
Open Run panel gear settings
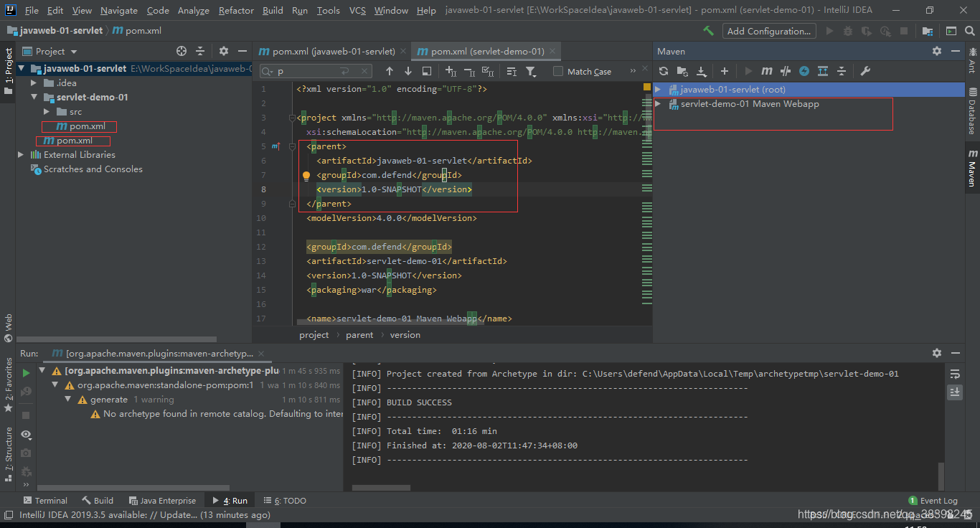[937, 353]
